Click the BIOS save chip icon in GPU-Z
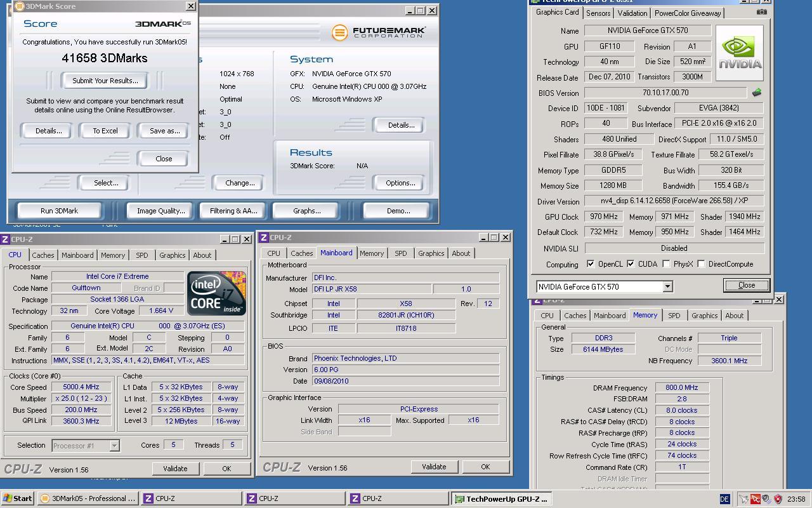 pyautogui.click(x=756, y=93)
